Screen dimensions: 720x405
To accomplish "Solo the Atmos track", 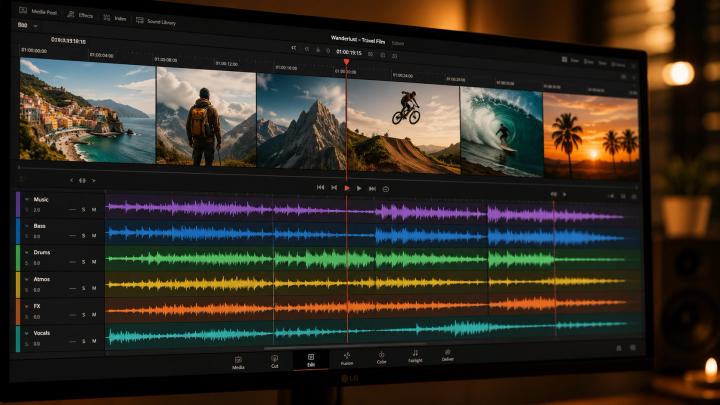I will (x=84, y=288).
